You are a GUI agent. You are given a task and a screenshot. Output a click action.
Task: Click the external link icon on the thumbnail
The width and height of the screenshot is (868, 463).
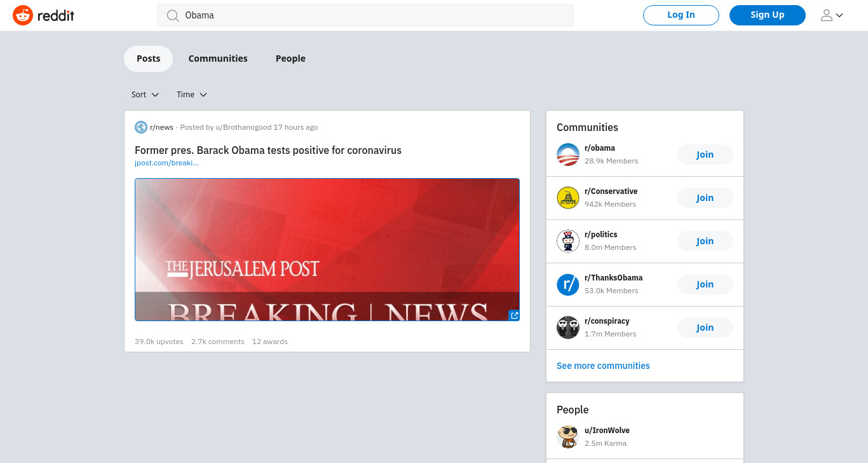[x=514, y=315]
